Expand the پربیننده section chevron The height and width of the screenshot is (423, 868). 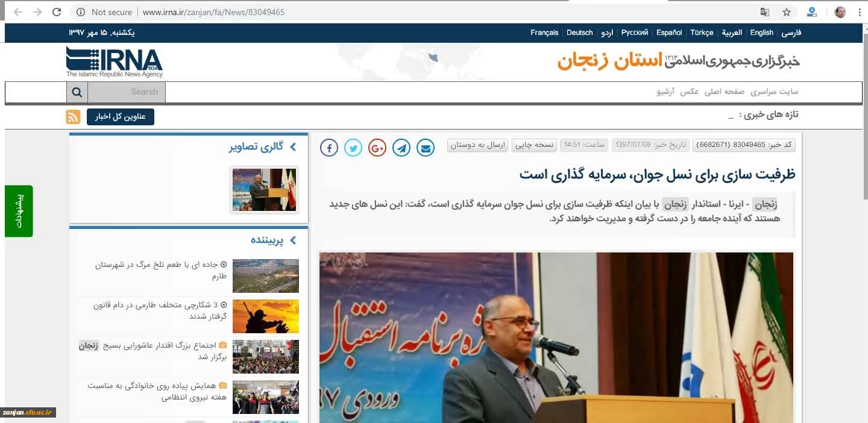tap(293, 240)
